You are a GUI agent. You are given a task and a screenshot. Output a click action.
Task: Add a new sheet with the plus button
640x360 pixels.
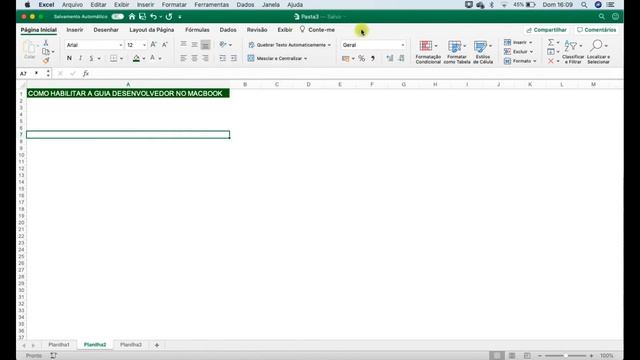(x=157, y=345)
